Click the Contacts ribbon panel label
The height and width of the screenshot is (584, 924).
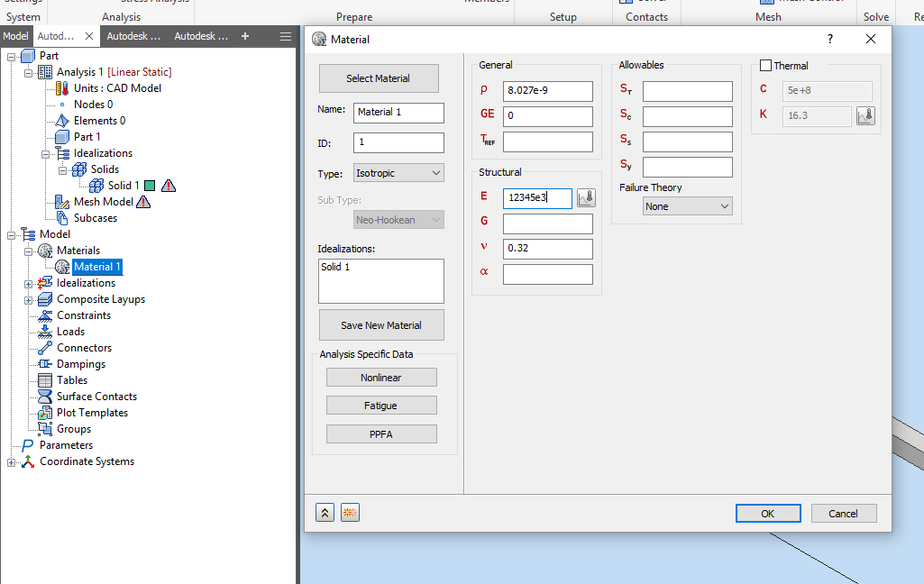point(646,17)
